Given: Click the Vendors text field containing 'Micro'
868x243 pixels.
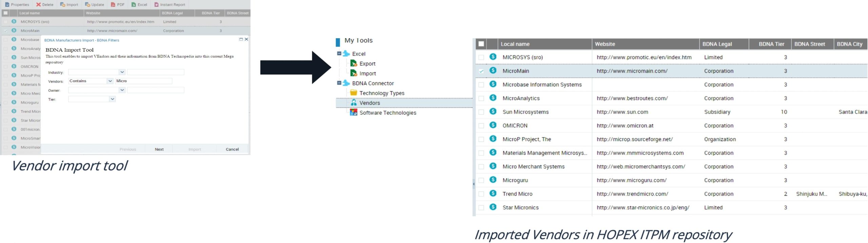Looking at the screenshot, I should pos(143,81).
